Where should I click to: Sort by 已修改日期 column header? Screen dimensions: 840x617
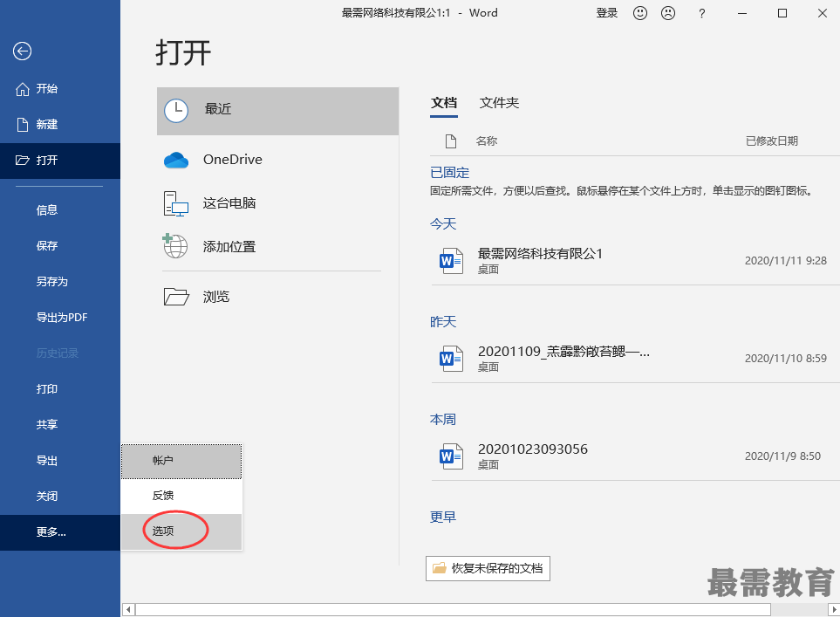(x=771, y=141)
